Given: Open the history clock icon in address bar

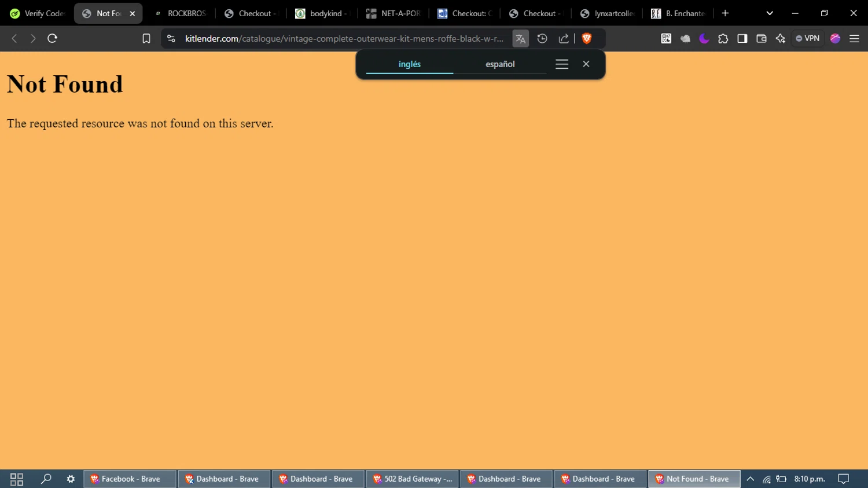Looking at the screenshot, I should tap(542, 38).
